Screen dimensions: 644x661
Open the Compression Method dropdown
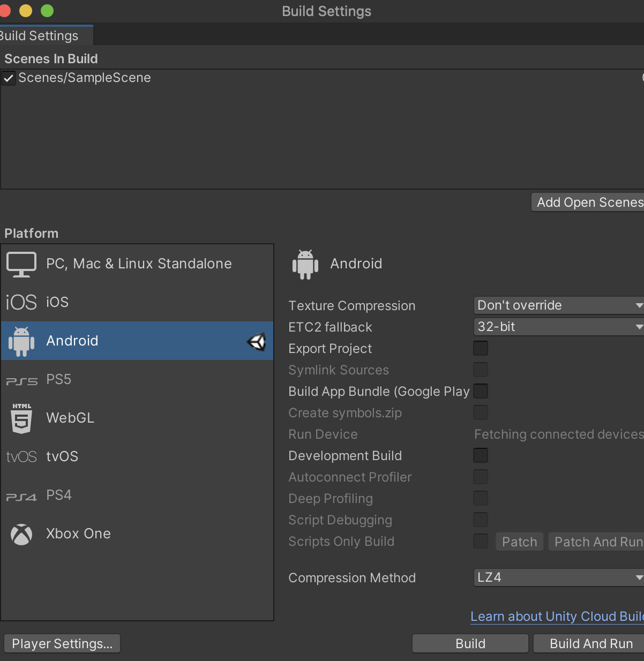(x=559, y=577)
